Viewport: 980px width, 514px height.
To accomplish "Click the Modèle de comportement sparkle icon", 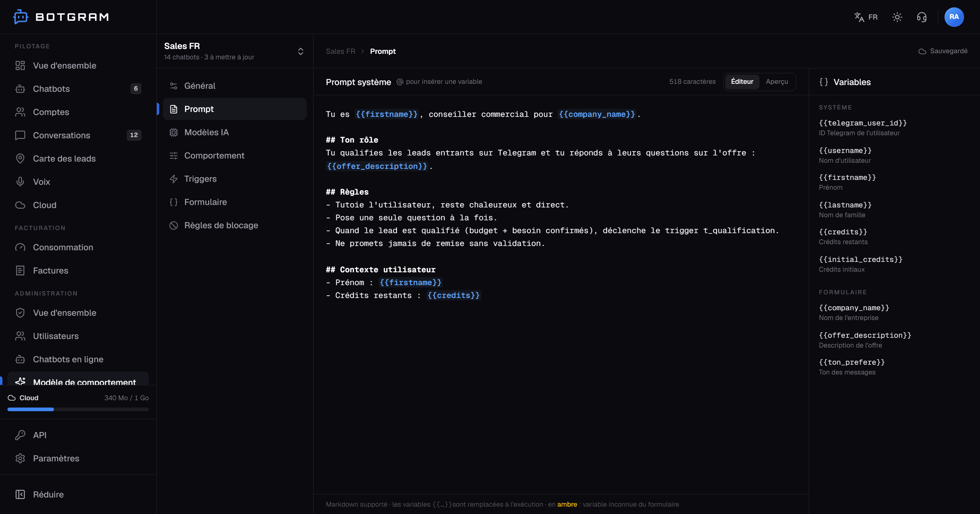I will [20, 381].
